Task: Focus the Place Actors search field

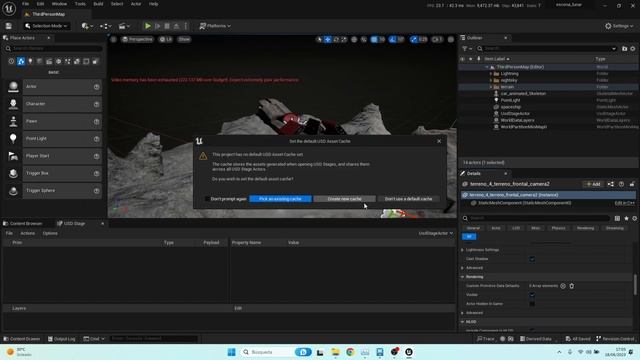Action: [x=54, y=49]
